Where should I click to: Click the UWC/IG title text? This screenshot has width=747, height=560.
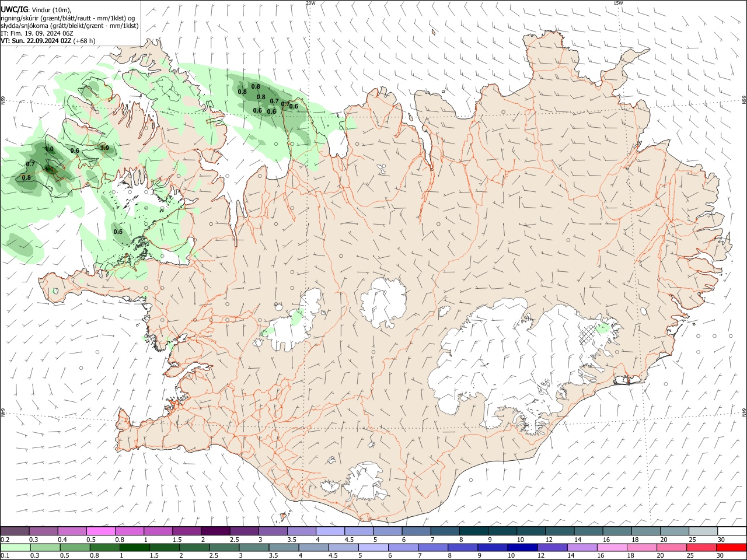click(x=14, y=9)
